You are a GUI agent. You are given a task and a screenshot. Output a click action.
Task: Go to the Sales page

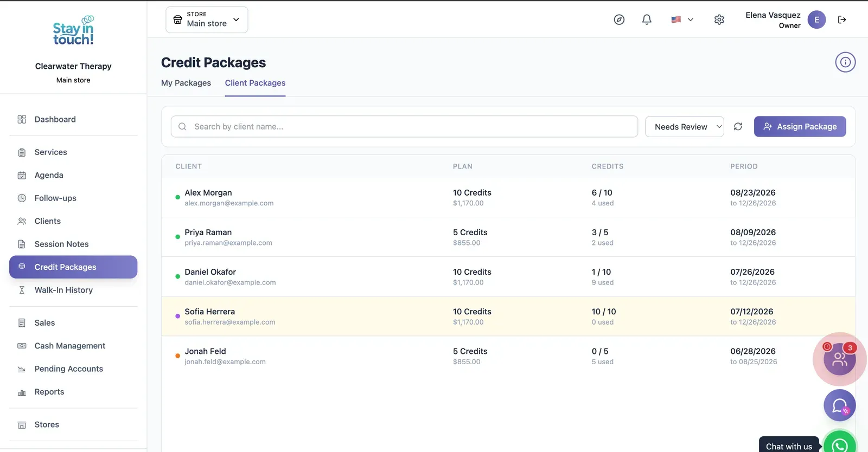73,323
